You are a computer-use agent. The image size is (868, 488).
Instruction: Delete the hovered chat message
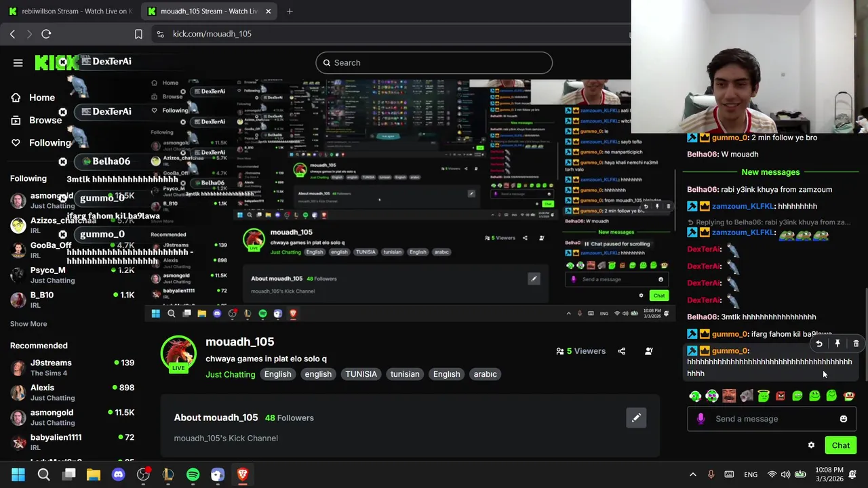856,344
